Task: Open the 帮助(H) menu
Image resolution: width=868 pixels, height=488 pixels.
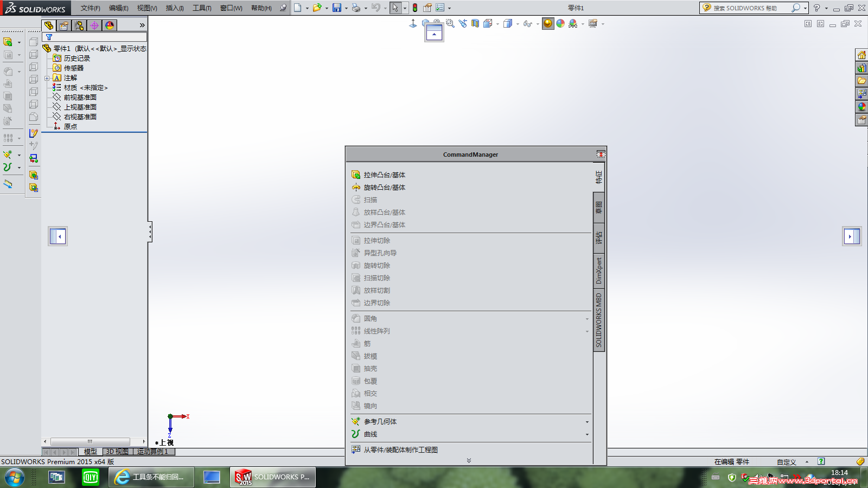Action: (261, 8)
